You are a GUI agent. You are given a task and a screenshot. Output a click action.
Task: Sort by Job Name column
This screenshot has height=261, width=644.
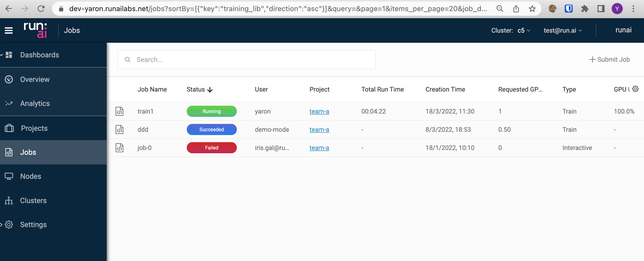coord(152,89)
